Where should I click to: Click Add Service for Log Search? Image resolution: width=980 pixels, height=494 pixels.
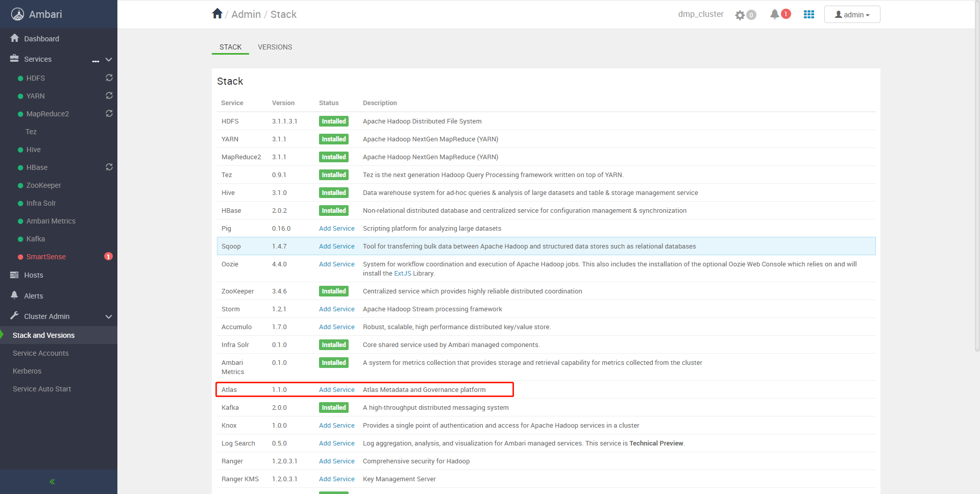pos(337,443)
